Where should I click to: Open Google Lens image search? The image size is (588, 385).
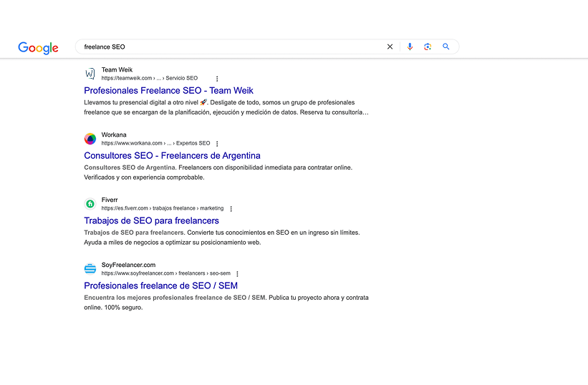428,47
